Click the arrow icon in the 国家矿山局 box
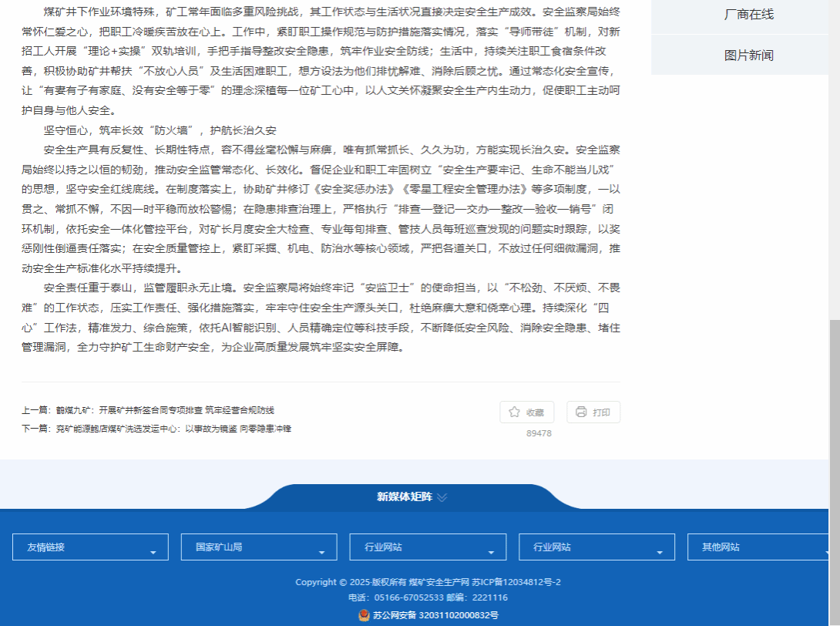 pyautogui.click(x=321, y=553)
